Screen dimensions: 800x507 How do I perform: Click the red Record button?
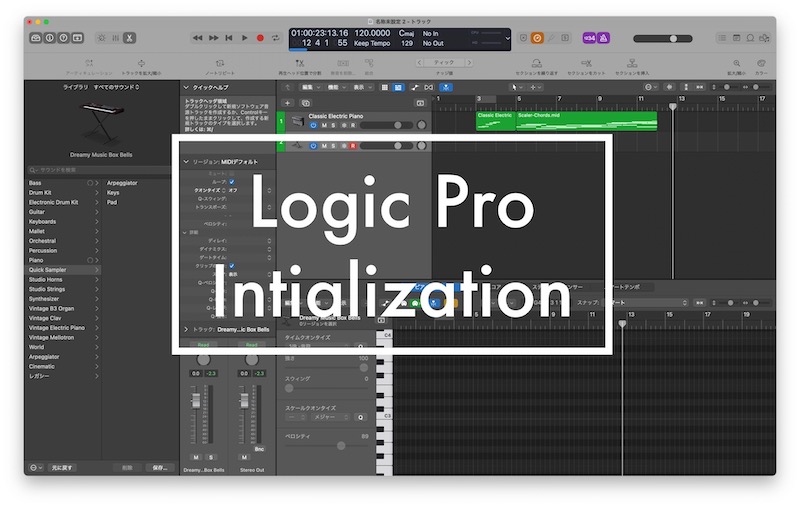(x=260, y=38)
